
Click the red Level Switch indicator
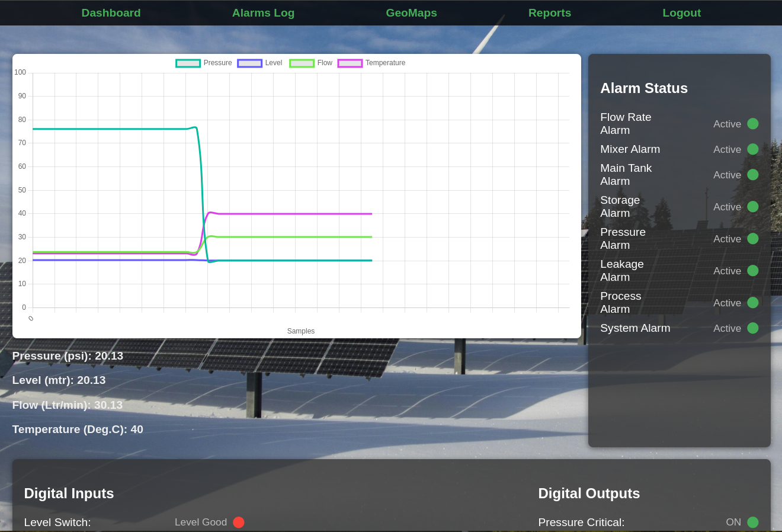[x=239, y=522]
